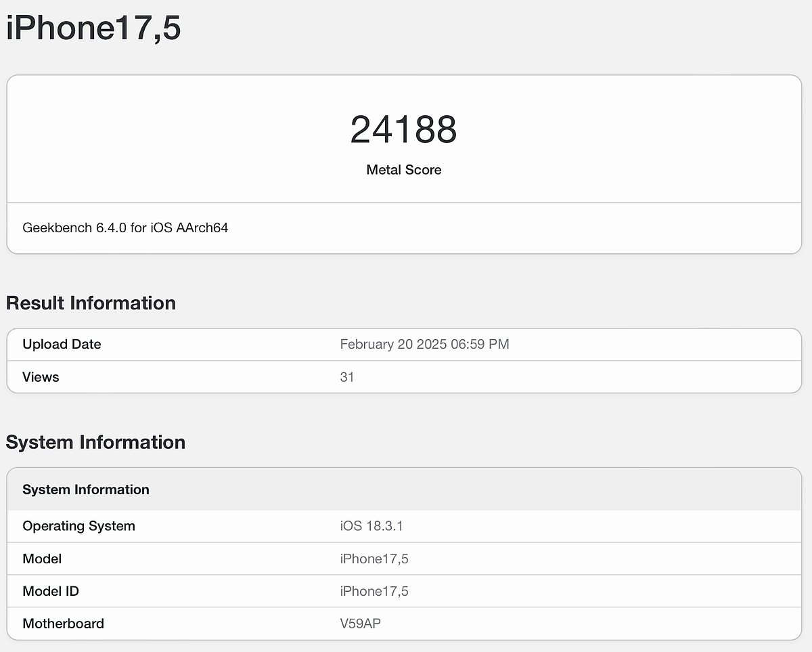Click the Views row label
The image size is (812, 652).
click(41, 377)
